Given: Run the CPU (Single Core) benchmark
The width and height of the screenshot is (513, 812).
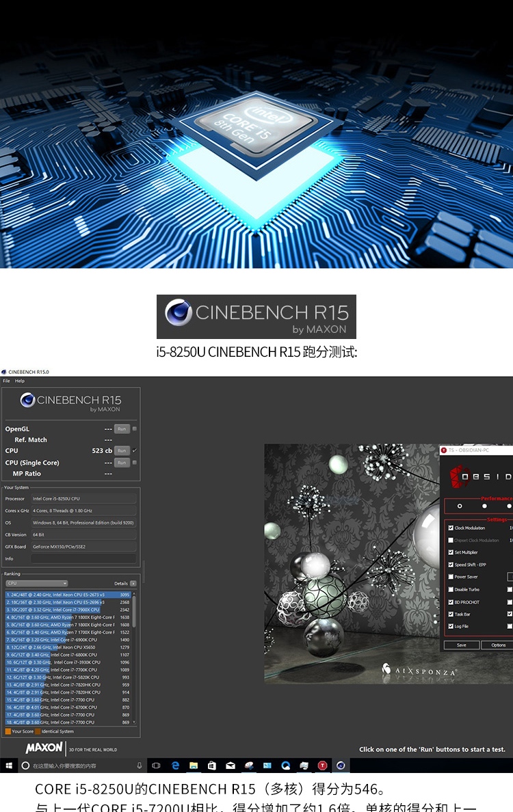Looking at the screenshot, I should click(122, 463).
